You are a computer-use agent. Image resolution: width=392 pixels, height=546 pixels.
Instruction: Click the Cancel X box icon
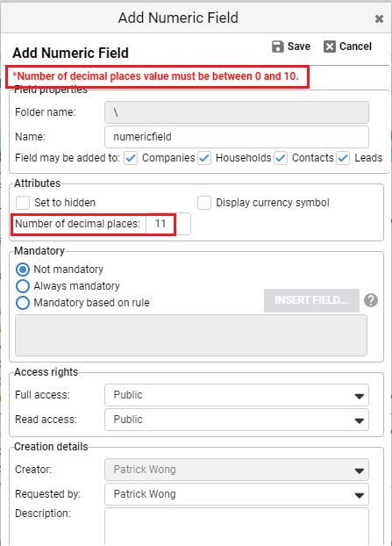[x=330, y=47]
